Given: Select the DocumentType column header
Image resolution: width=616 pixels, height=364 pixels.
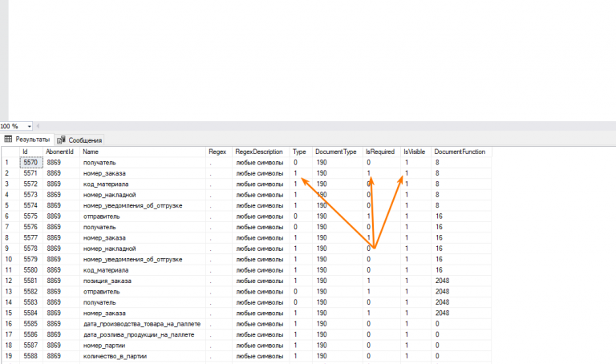Looking at the screenshot, I should [337, 152].
